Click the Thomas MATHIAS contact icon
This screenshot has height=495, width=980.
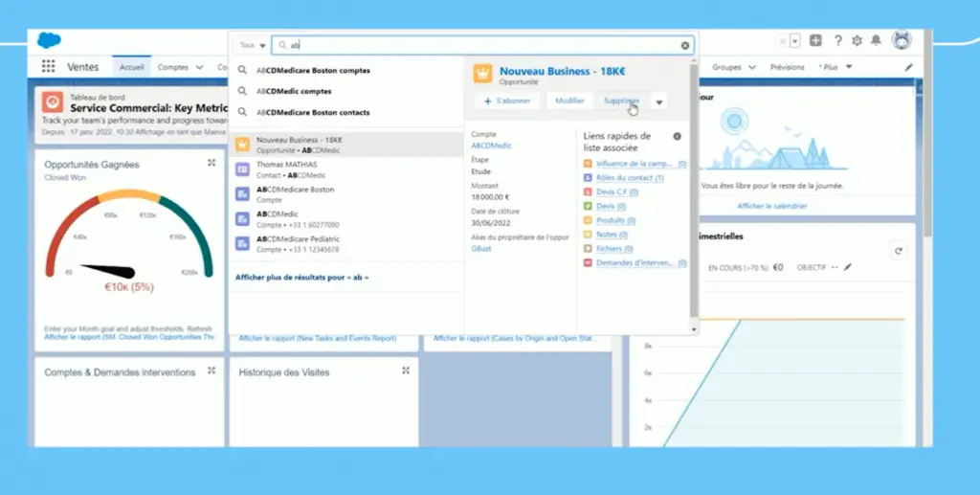[242, 169]
